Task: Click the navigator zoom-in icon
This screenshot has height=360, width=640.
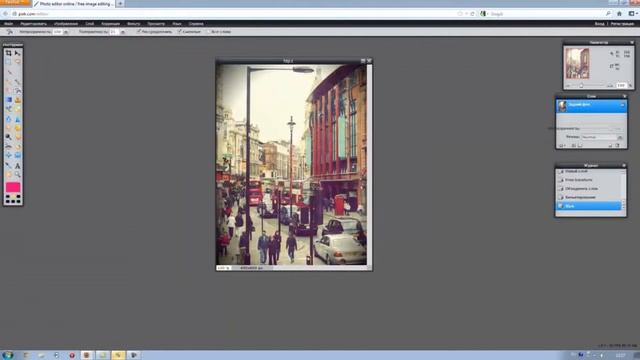Action: tap(610, 86)
